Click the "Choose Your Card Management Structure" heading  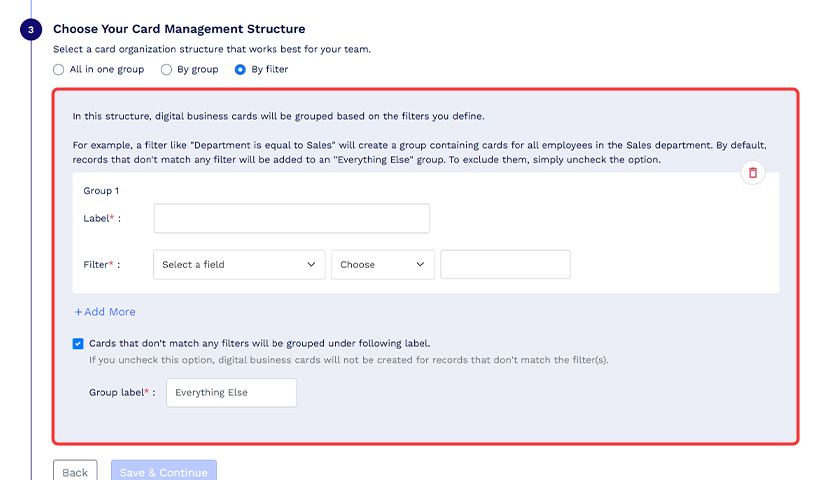point(179,30)
